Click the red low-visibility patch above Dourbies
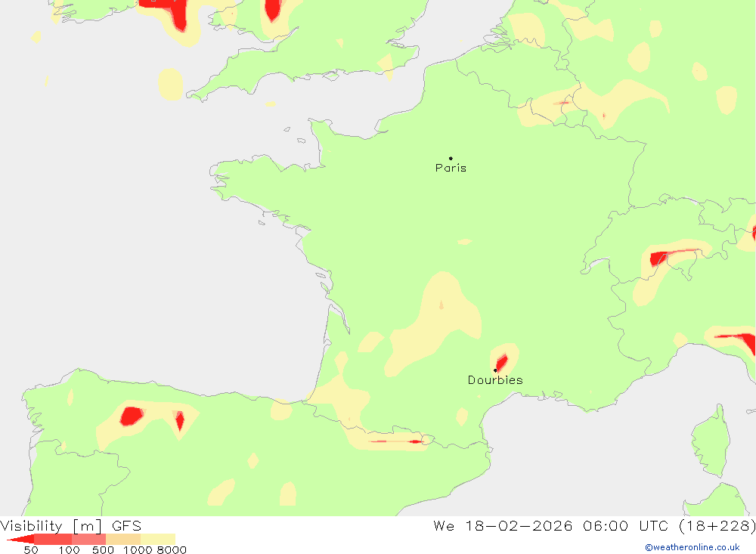756x554 pixels. (501, 362)
